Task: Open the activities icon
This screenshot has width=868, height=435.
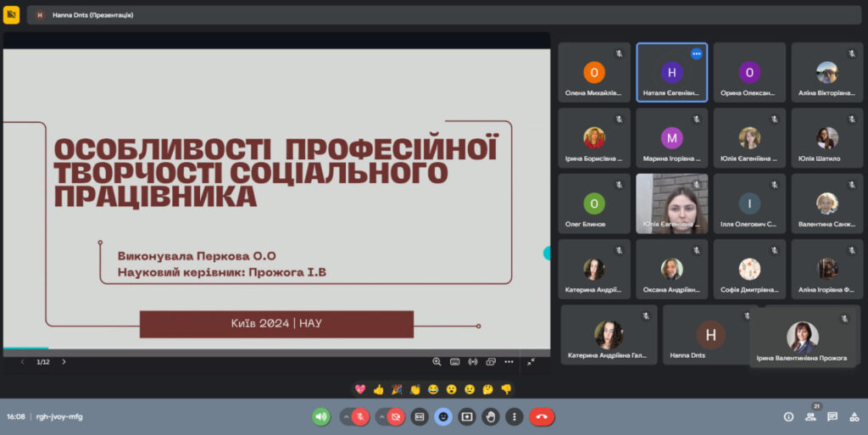Action: [854, 416]
